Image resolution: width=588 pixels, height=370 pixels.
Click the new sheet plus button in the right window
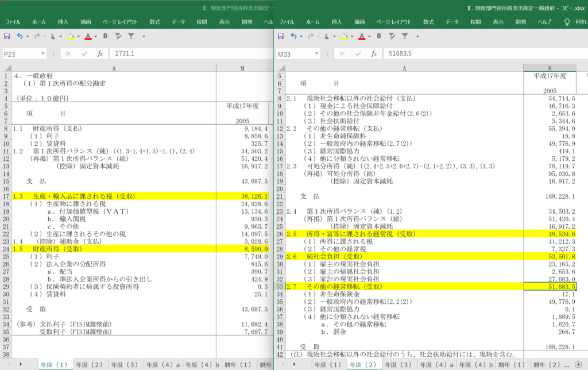578,365
